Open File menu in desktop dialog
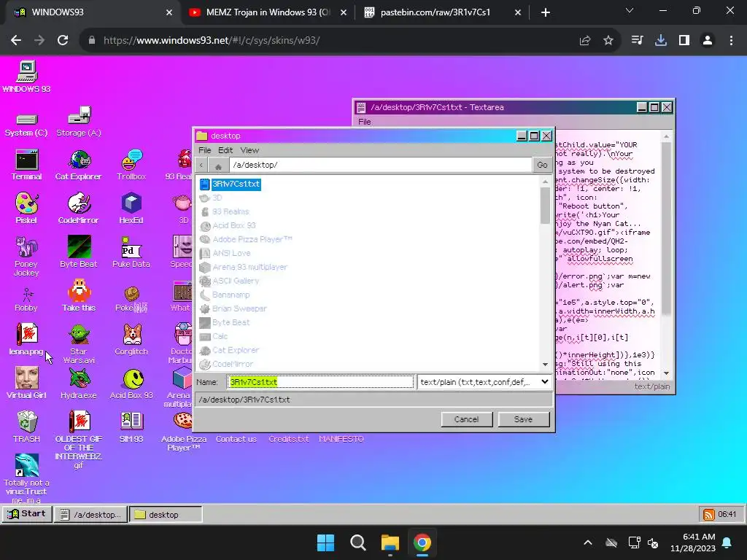The image size is (747, 560). [205, 150]
